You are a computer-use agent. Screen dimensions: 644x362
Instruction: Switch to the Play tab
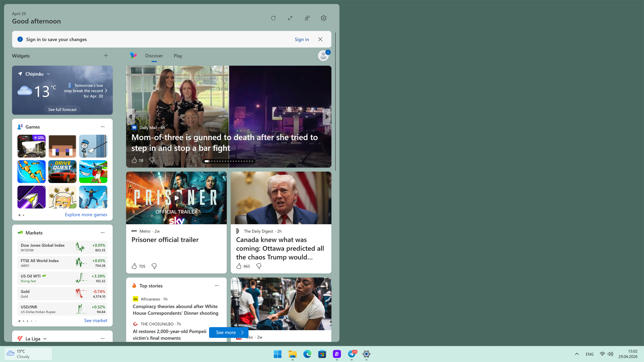tap(178, 56)
